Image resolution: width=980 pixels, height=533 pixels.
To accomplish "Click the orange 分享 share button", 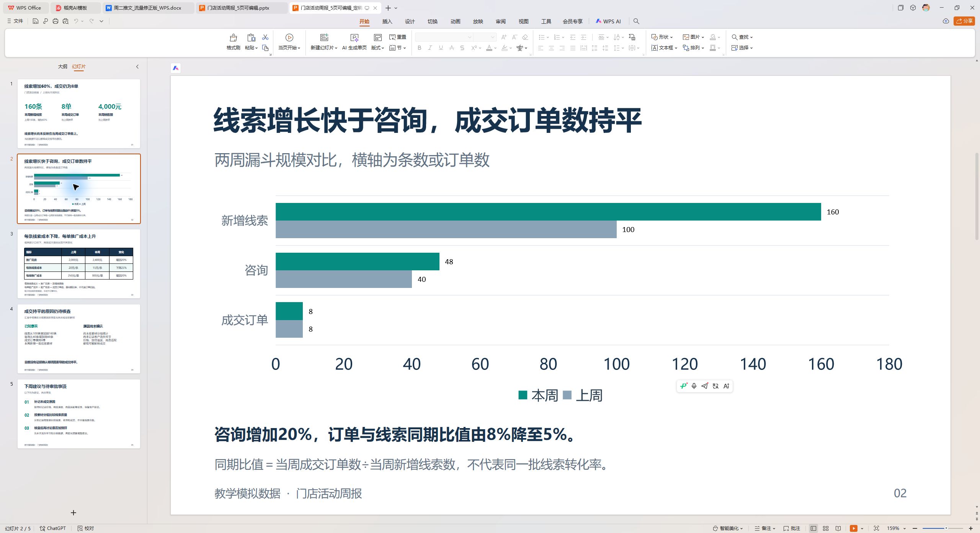I will point(964,21).
